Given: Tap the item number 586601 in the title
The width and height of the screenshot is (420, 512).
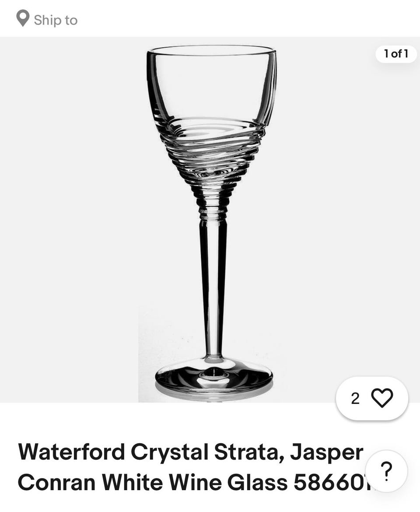Looking at the screenshot, I should [x=329, y=482].
